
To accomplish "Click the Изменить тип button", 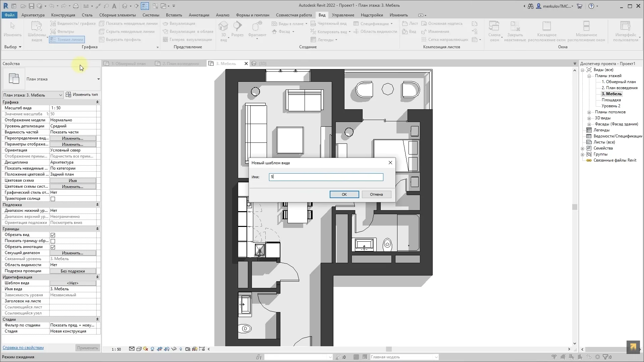I will point(82,95).
